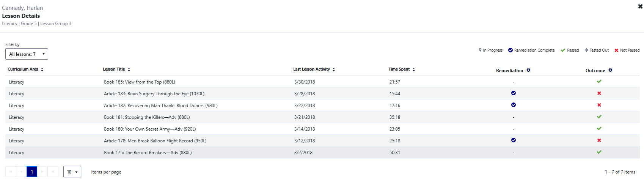Image resolution: width=644 pixels, height=183 pixels.
Task: Close the Lesson Details dialog
Action: coord(640,6)
